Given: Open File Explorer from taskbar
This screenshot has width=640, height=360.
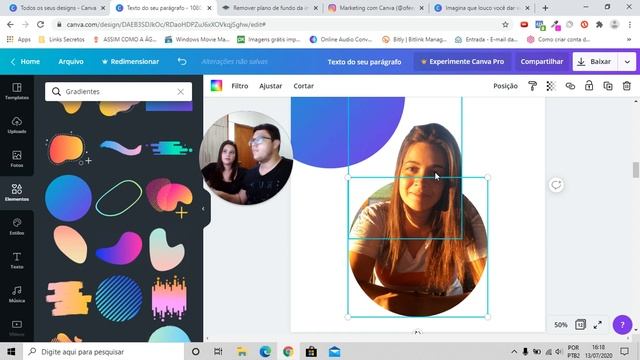Looking at the screenshot, I should coord(242,351).
